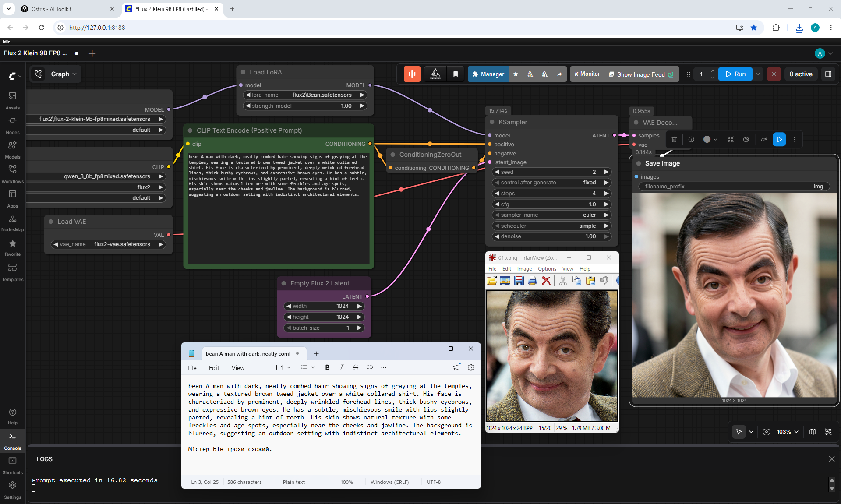Toggle the Load LoRA node collapse dot
The height and width of the screenshot is (504, 841).
point(243,72)
